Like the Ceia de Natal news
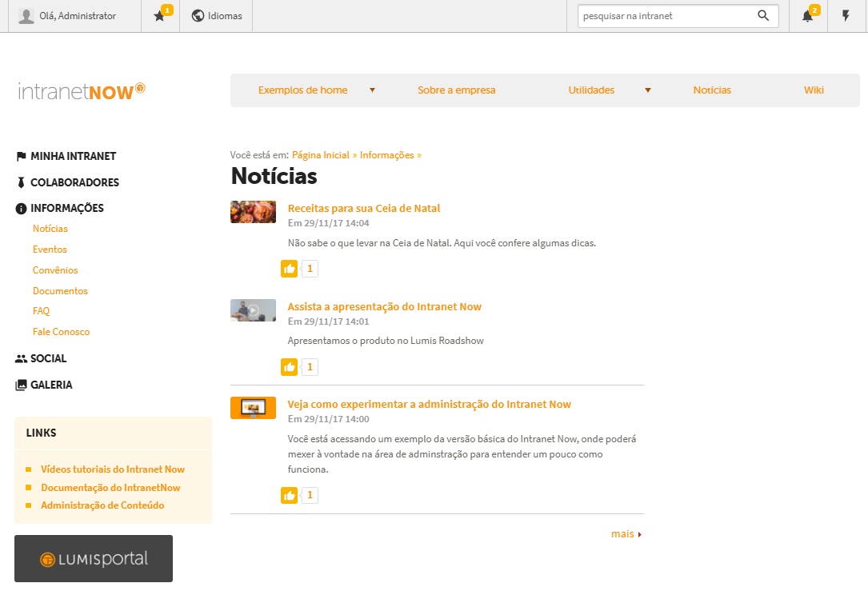 289,269
